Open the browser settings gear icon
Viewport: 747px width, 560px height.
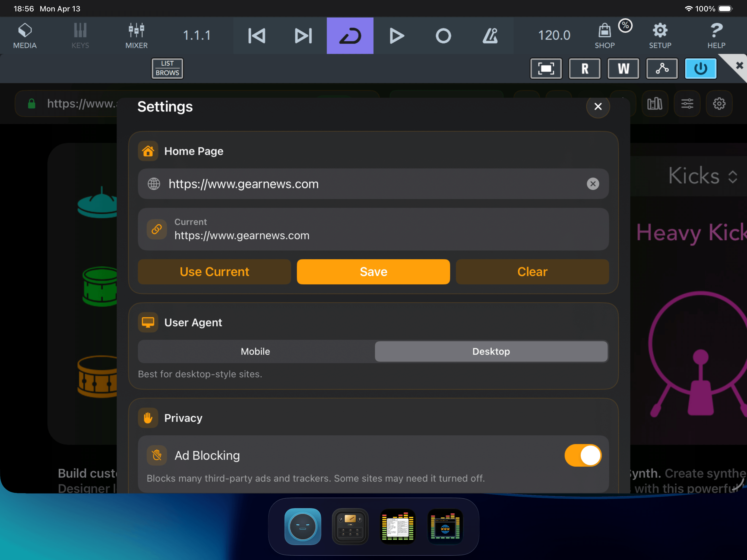719,104
